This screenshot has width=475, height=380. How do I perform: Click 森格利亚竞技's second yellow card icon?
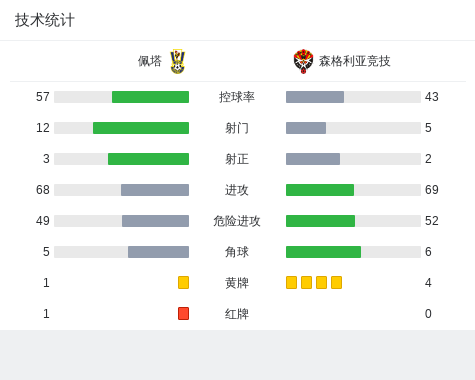pyautogui.click(x=306, y=282)
